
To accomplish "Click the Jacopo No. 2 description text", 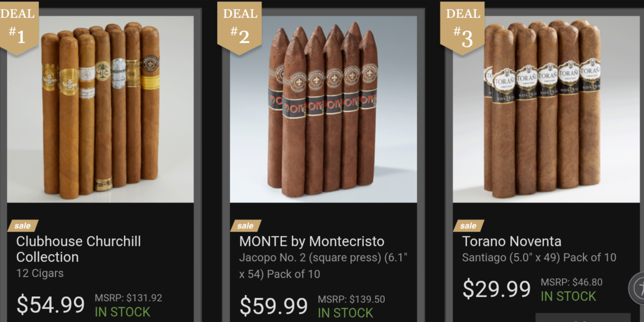I will pos(323,266).
